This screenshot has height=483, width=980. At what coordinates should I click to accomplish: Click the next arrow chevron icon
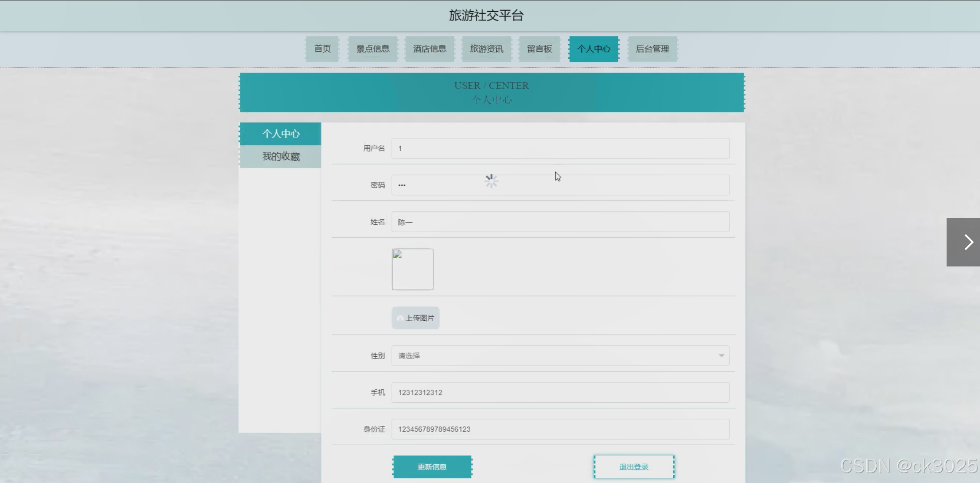968,242
